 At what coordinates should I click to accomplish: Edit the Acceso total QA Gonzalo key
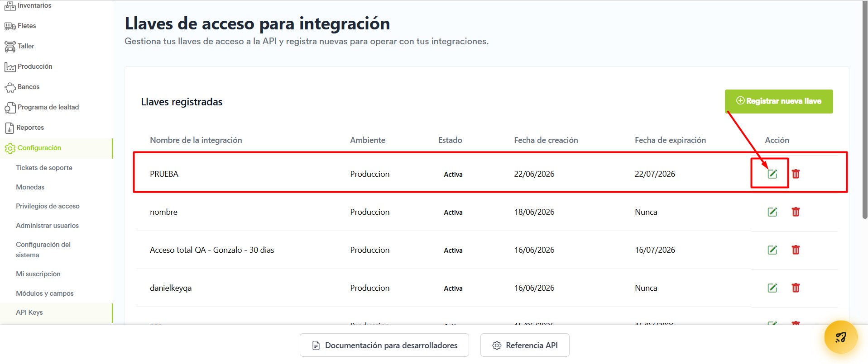pos(772,250)
